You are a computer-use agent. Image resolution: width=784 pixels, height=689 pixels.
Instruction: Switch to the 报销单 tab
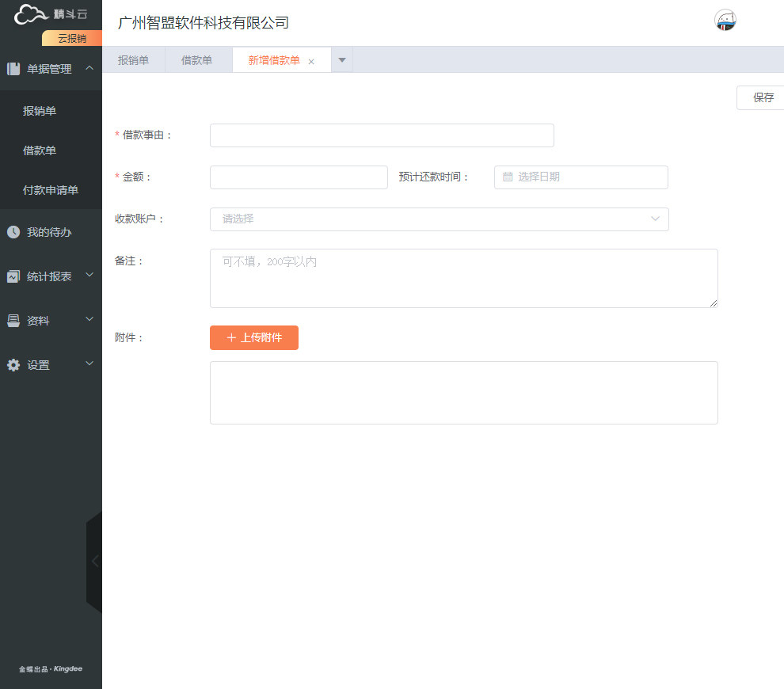click(134, 60)
